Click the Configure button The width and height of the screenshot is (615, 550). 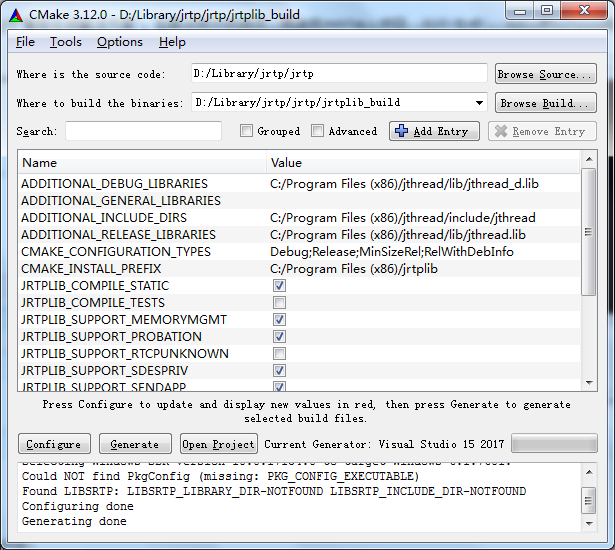pyautogui.click(x=54, y=444)
